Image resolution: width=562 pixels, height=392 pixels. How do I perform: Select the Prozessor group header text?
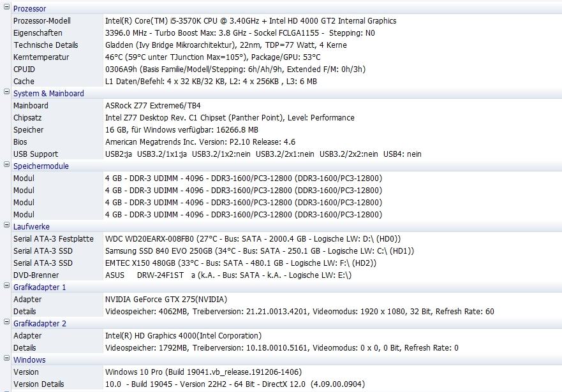tap(30, 8)
